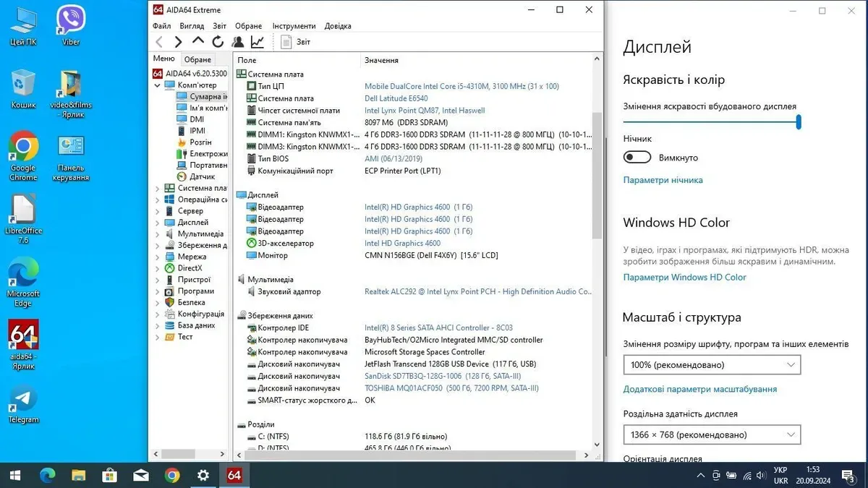This screenshot has height=488, width=868.
Task: Click the Звіт report toolbar button
Action: click(x=296, y=42)
